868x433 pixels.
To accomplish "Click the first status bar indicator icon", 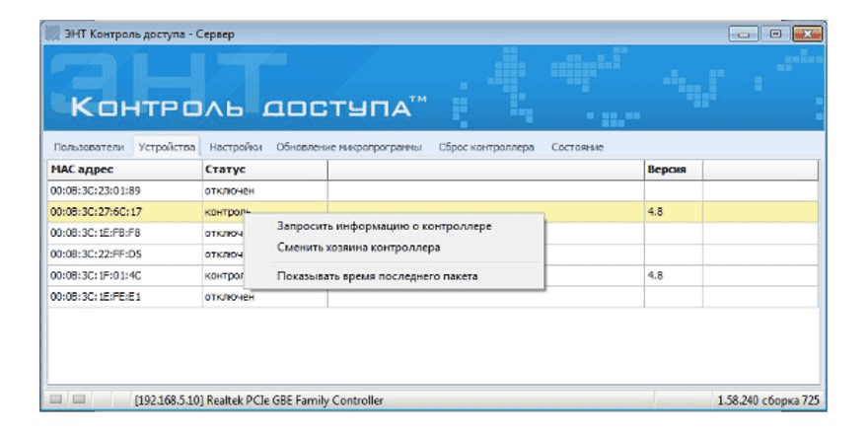I will [x=56, y=399].
